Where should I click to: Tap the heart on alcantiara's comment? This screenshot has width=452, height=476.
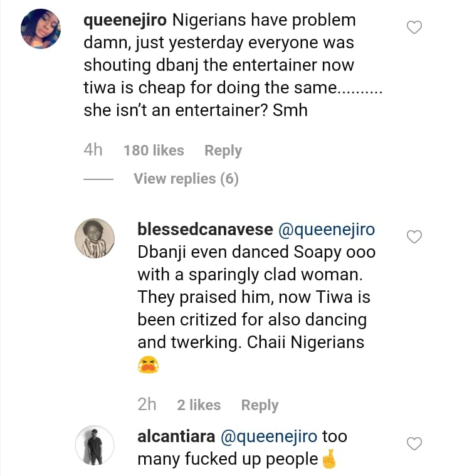pos(414,444)
